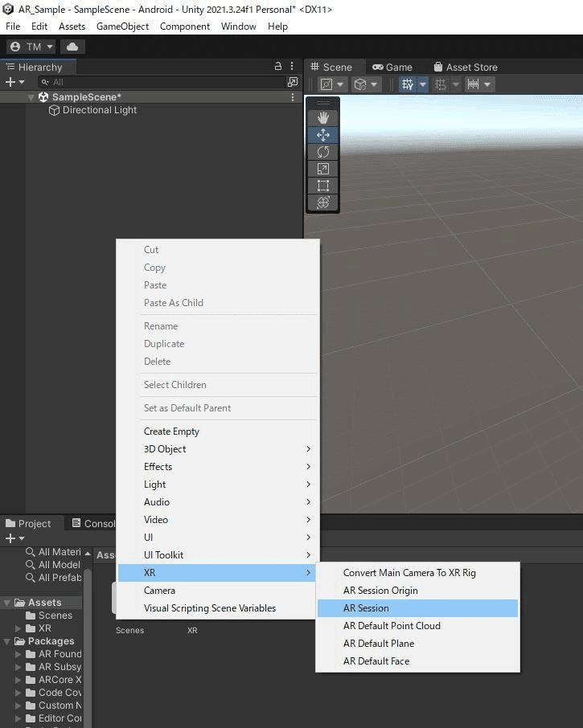Choose AR Default Point Cloud

point(417,626)
